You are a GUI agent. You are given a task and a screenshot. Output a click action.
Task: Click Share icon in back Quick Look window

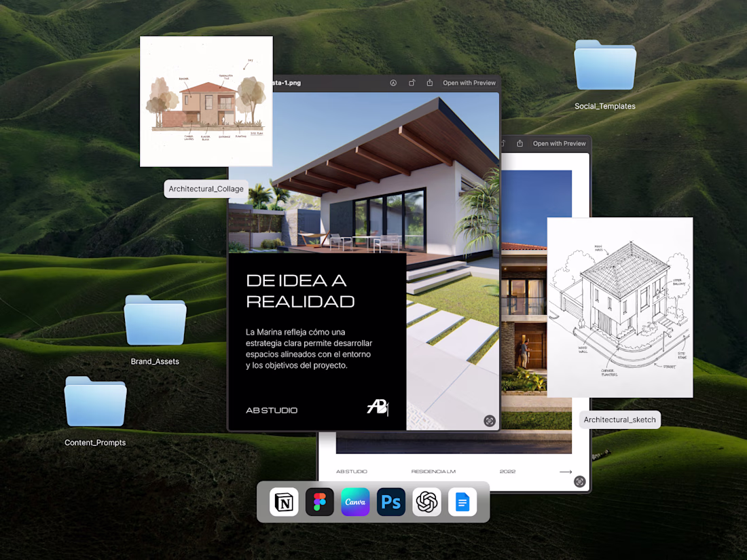click(520, 143)
